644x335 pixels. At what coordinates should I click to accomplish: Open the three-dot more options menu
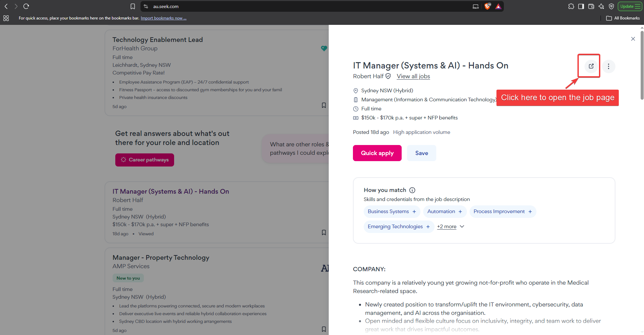pyautogui.click(x=608, y=66)
